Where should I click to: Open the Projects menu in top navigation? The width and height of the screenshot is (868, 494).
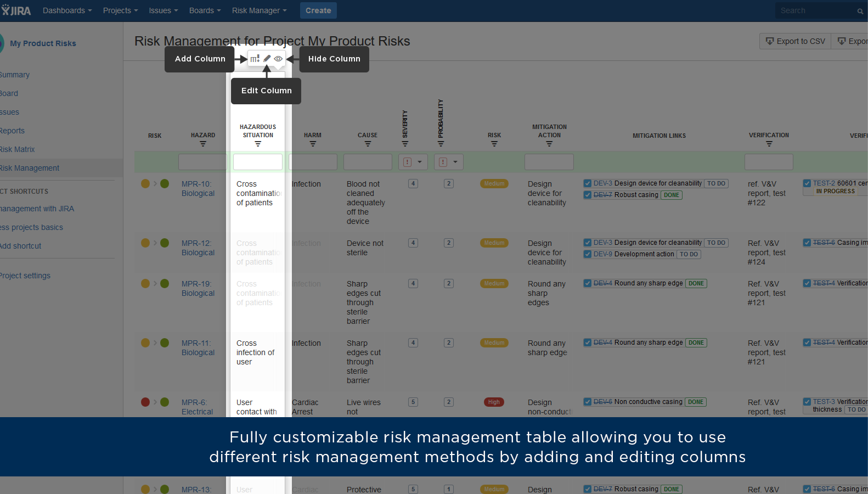pyautogui.click(x=121, y=10)
